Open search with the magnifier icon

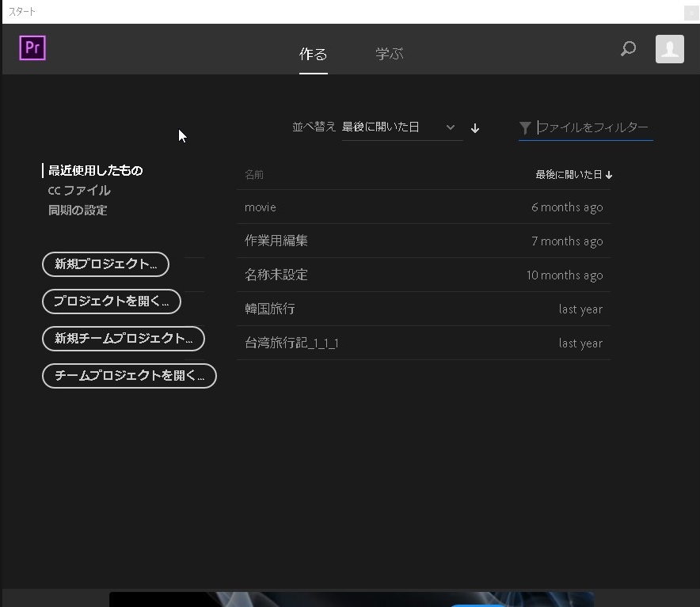(628, 49)
